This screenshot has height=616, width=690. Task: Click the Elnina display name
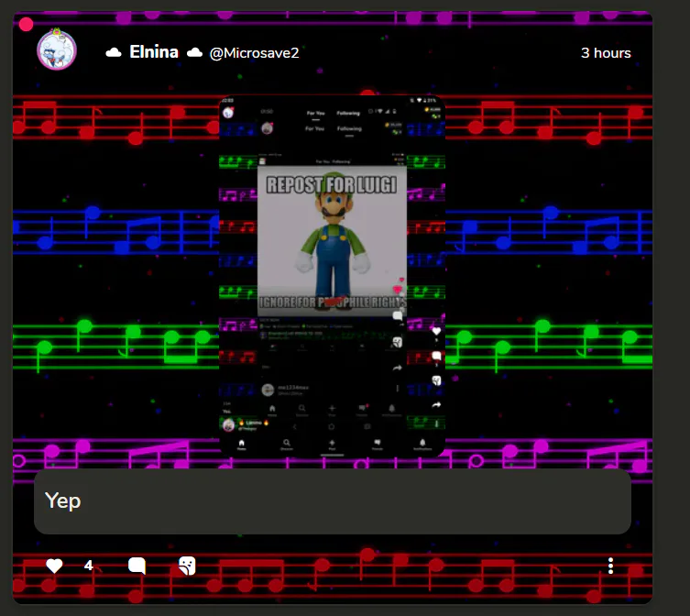coord(154,52)
